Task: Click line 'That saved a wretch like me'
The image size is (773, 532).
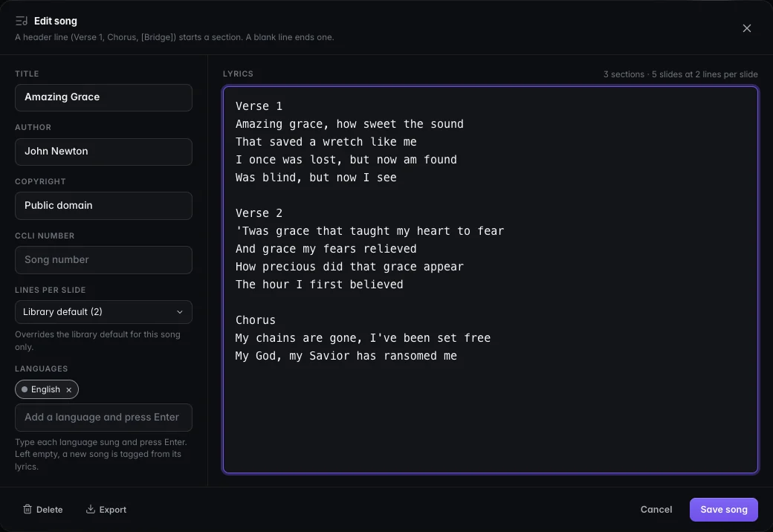Action: (326, 142)
